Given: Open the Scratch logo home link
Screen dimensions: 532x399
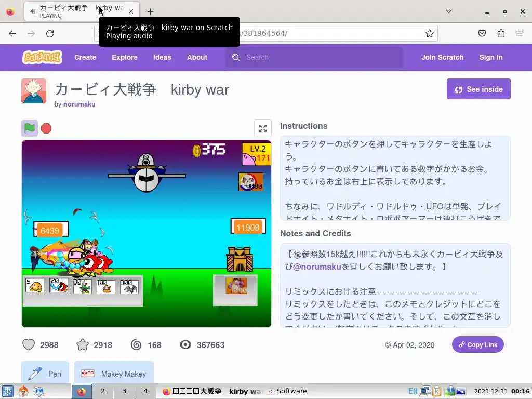Looking at the screenshot, I should (x=43, y=57).
